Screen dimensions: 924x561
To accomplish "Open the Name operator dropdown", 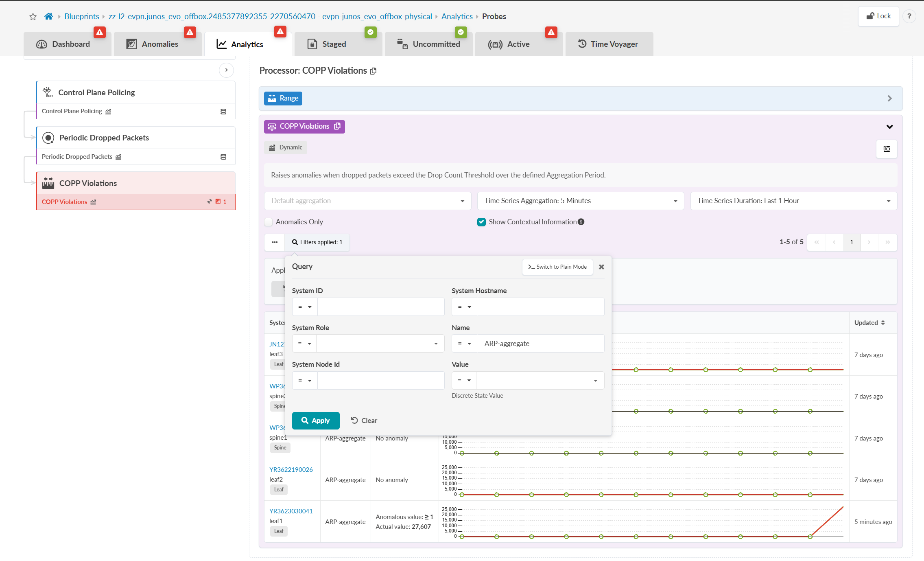I will point(464,344).
